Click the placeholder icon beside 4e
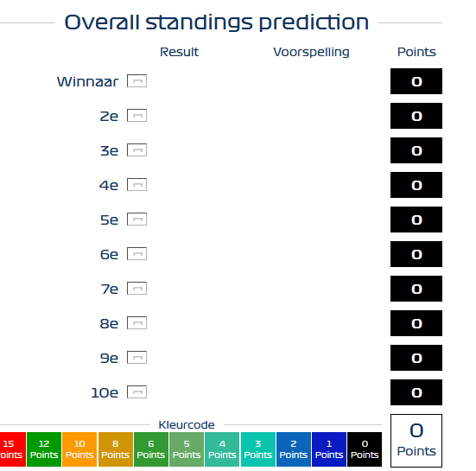 [x=136, y=185]
